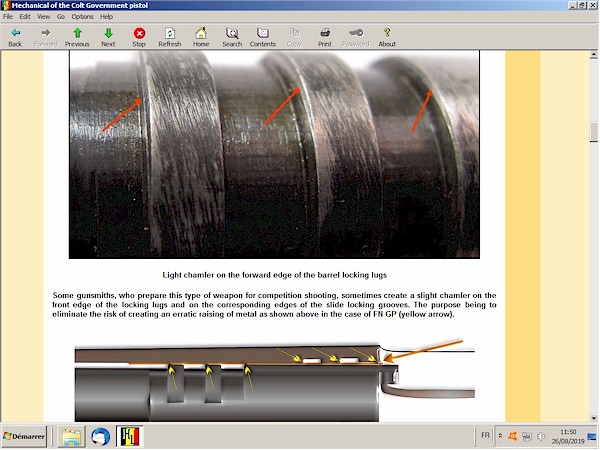This screenshot has height=450, width=600.
Task: Print the current page
Action: pos(325,37)
